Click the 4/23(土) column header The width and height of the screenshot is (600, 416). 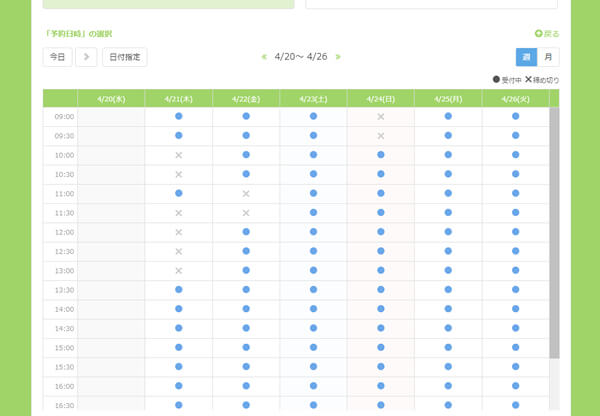[313, 98]
